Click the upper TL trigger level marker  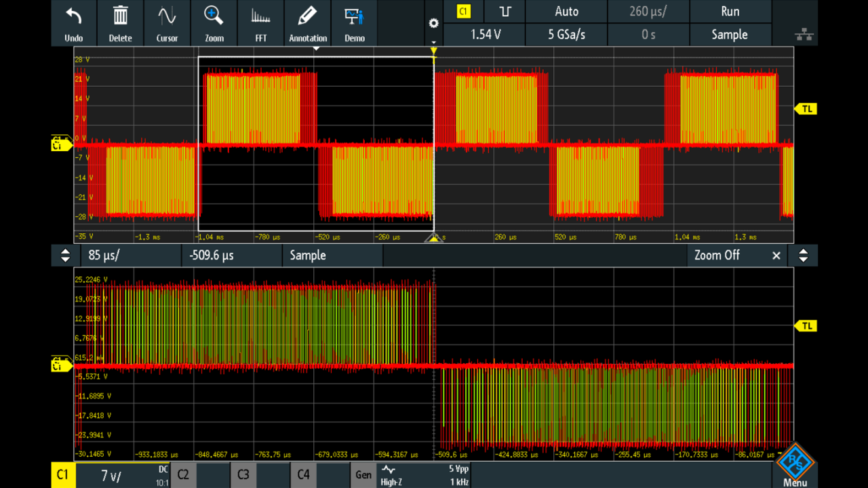[x=806, y=108]
